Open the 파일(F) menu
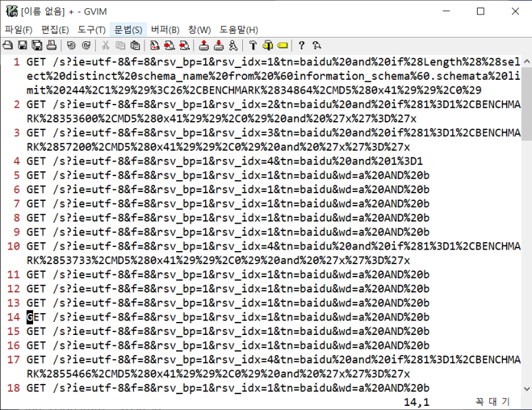This screenshot has height=410, width=532. [19, 30]
